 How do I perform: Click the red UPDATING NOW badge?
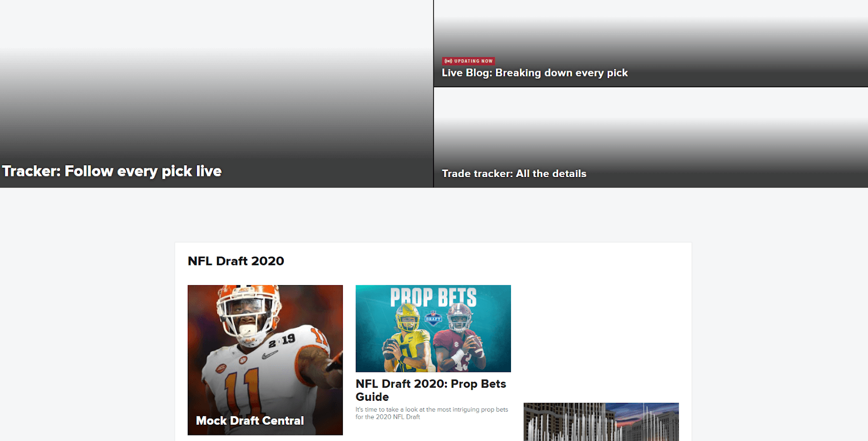pos(469,61)
